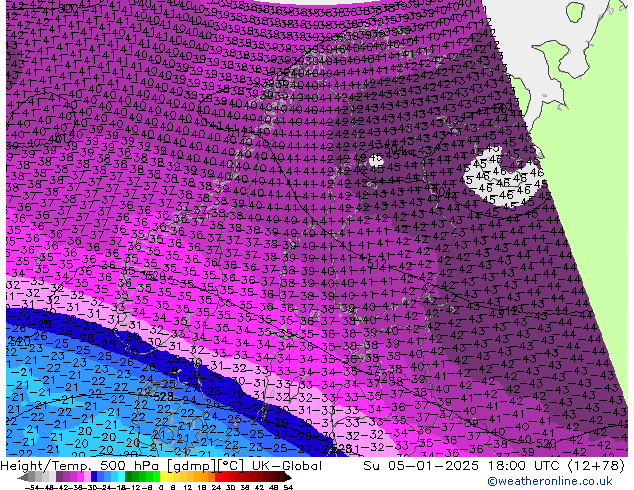Pick the yellow swatch in the temperature legend
The width and height of the screenshot is (634, 490).
point(164,478)
